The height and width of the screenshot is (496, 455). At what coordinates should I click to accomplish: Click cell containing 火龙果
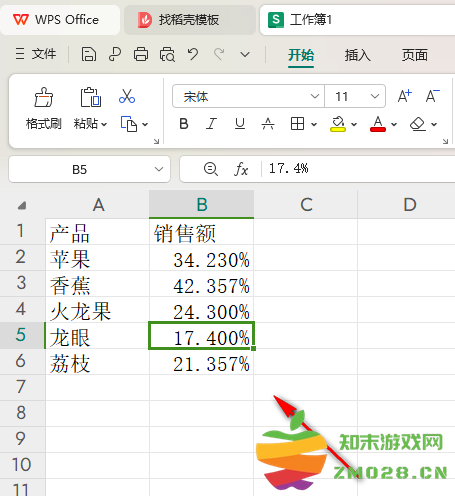[97, 310]
